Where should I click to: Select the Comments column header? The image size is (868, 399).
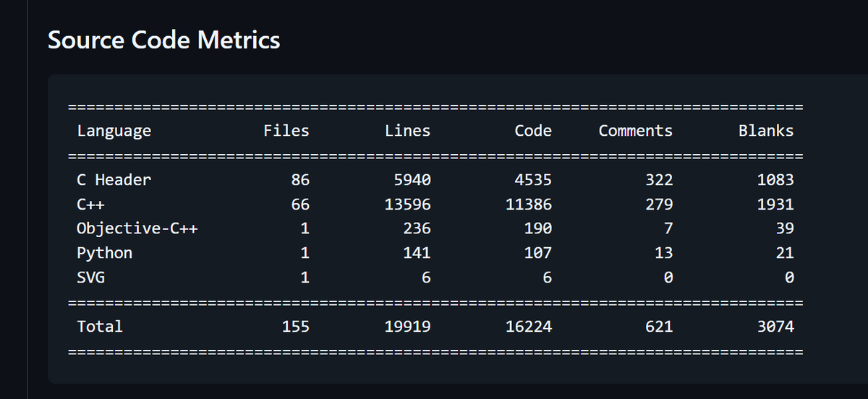tap(636, 131)
